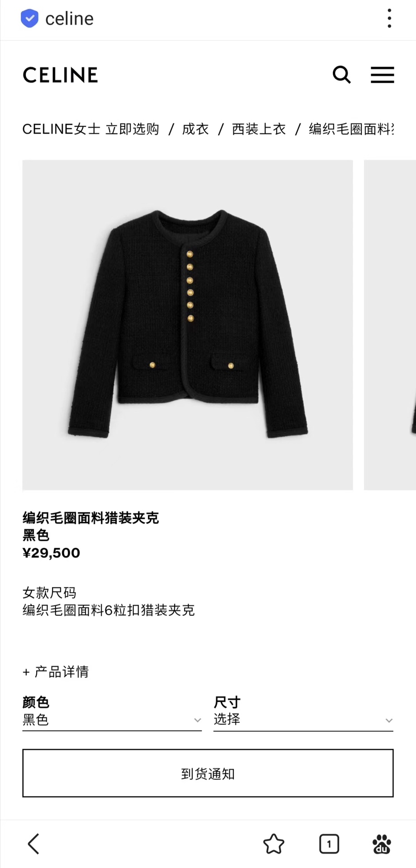Go back with the bottom arrow icon
Image resolution: width=416 pixels, height=868 pixels.
33,844
